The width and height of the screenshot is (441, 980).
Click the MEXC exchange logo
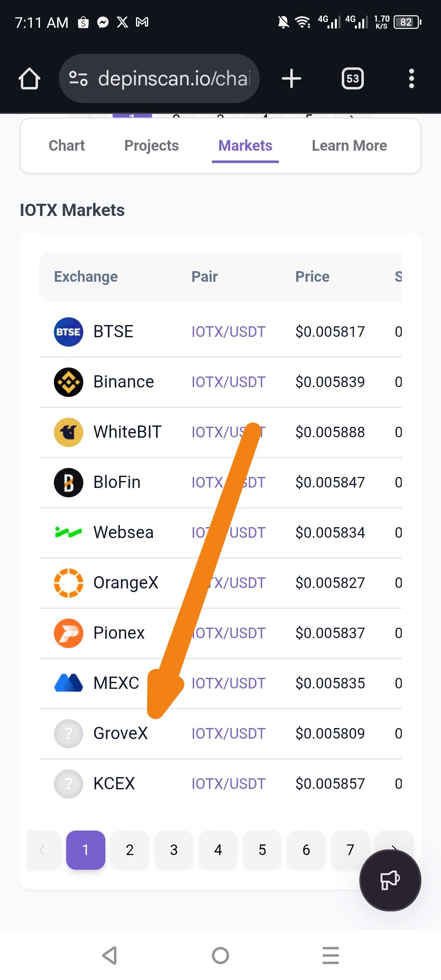69,683
